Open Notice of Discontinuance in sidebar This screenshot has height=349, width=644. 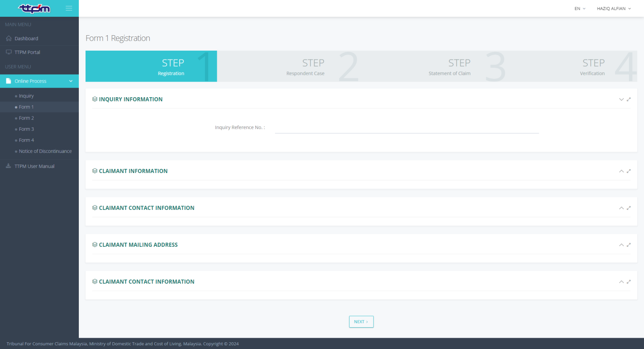tap(45, 151)
